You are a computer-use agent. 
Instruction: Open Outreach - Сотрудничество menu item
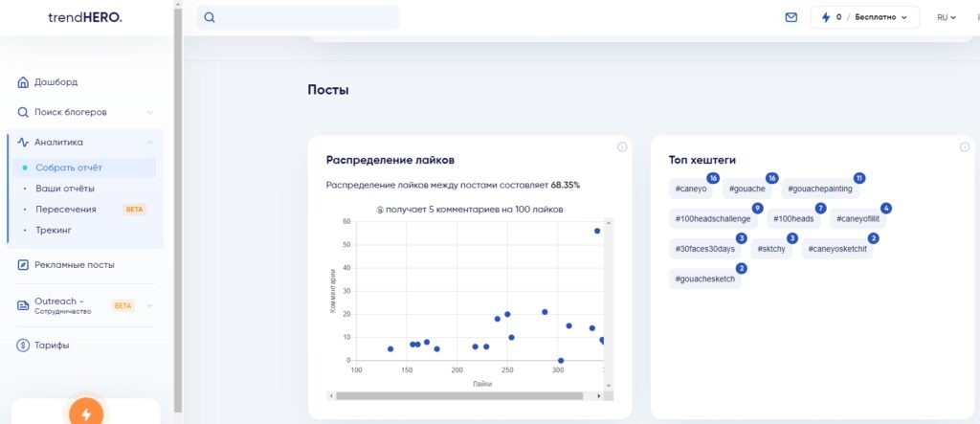click(x=63, y=306)
